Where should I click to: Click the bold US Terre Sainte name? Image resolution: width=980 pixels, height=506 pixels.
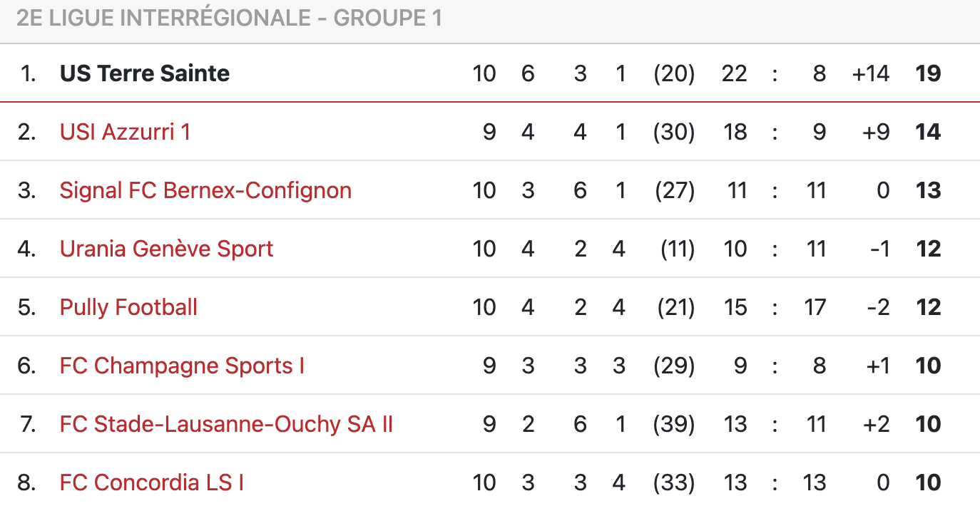point(144,73)
